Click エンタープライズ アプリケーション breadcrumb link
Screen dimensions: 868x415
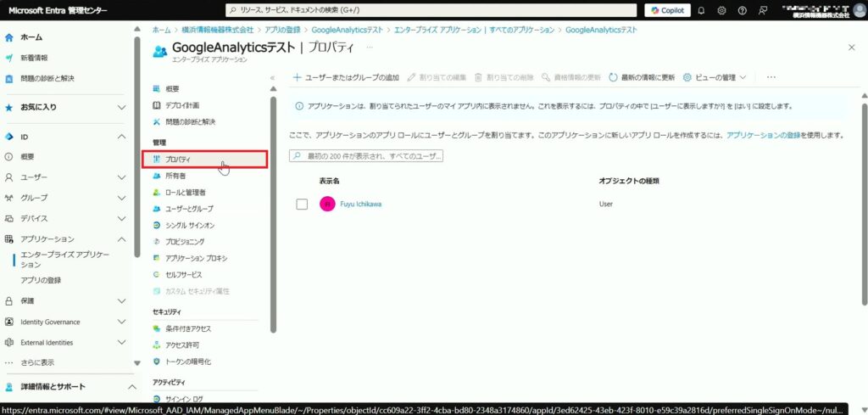pyautogui.click(x=473, y=30)
